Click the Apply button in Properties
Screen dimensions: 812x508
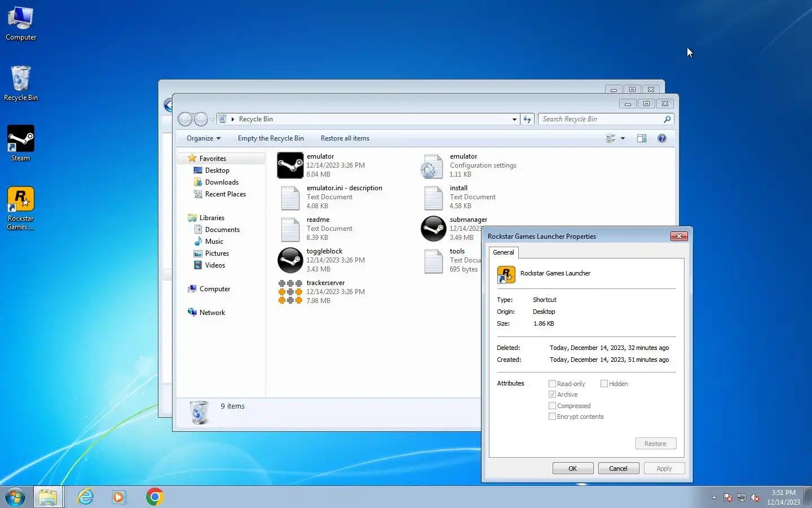click(x=664, y=468)
